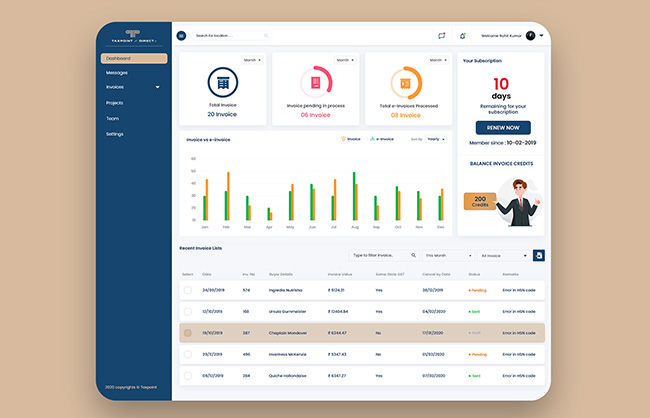
Task: Click the Total Invoice circular icon
Action: [x=222, y=82]
